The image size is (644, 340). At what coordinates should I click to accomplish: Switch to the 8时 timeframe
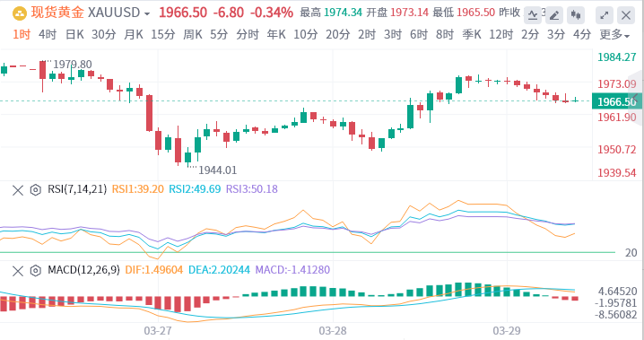pos(445,35)
